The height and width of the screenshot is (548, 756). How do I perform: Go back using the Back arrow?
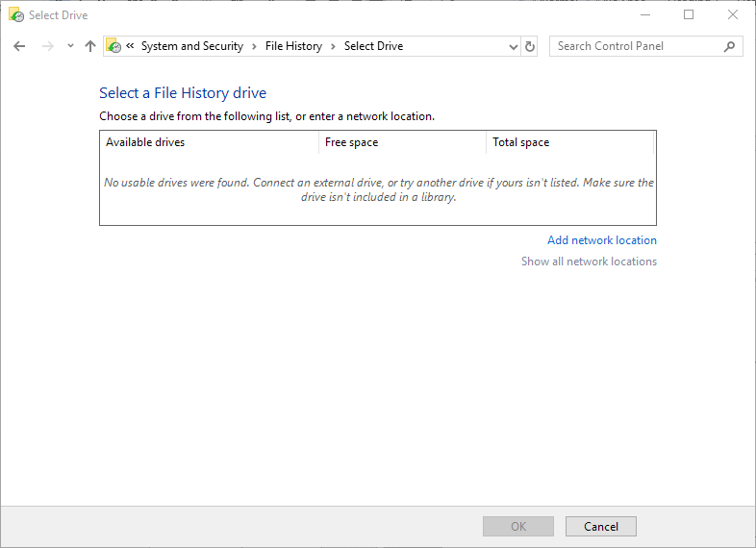pos(19,46)
